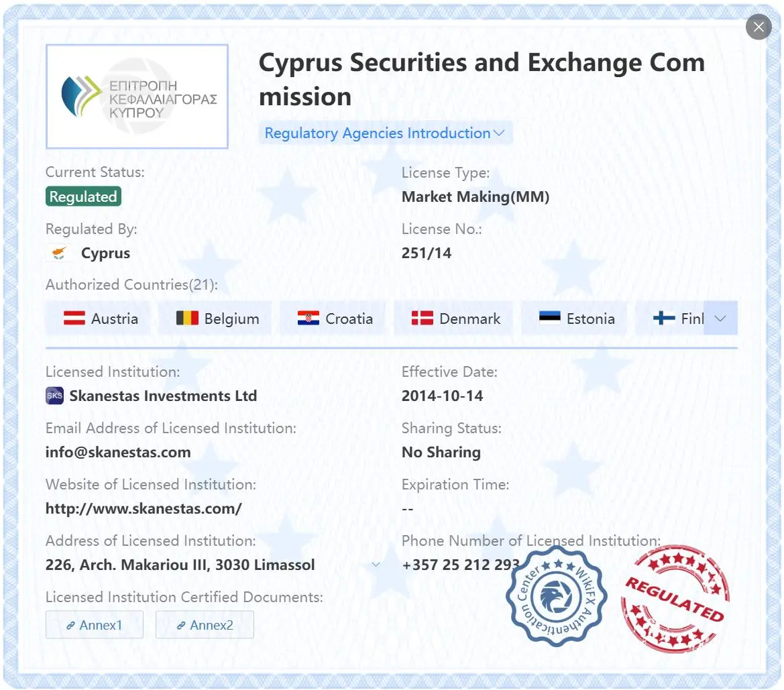The image size is (784, 690).
Task: Select the Belgium country chip
Action: 215,318
